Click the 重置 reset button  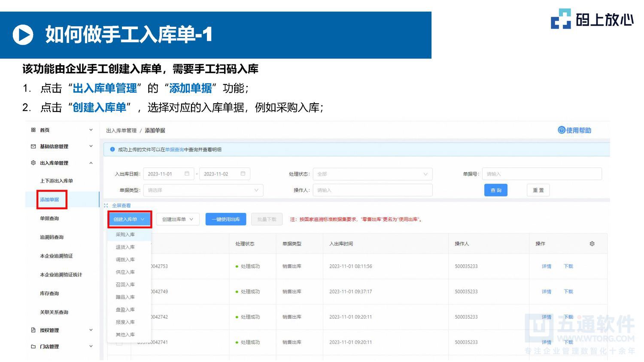pos(538,190)
